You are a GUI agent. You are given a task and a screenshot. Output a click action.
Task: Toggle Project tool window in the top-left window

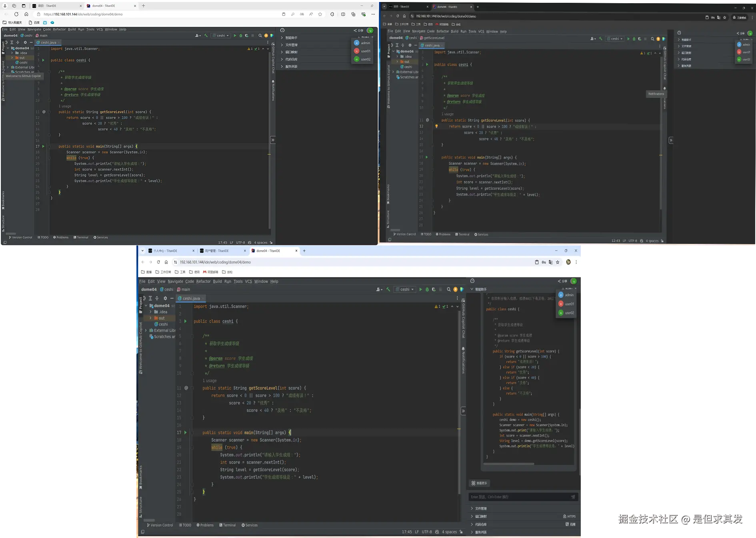coord(3,48)
